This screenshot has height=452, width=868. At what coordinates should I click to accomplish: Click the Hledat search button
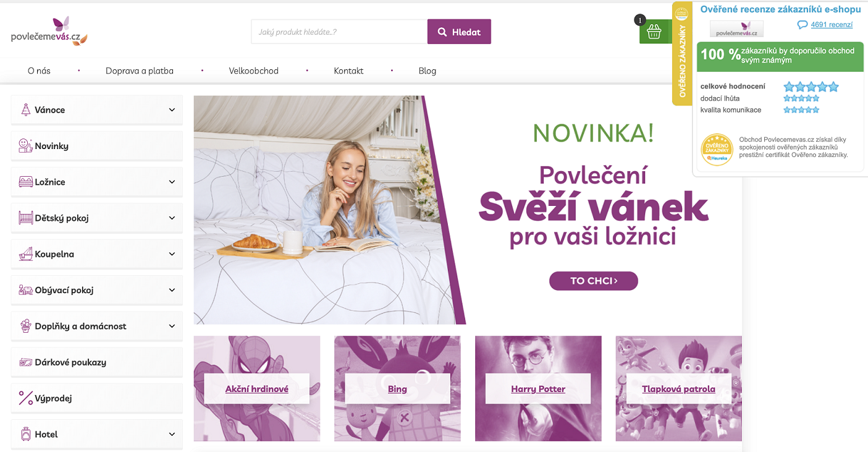[459, 32]
